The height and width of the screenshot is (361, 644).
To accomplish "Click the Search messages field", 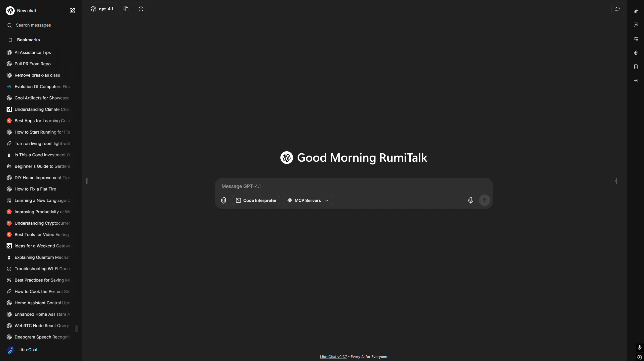I will (x=41, y=25).
